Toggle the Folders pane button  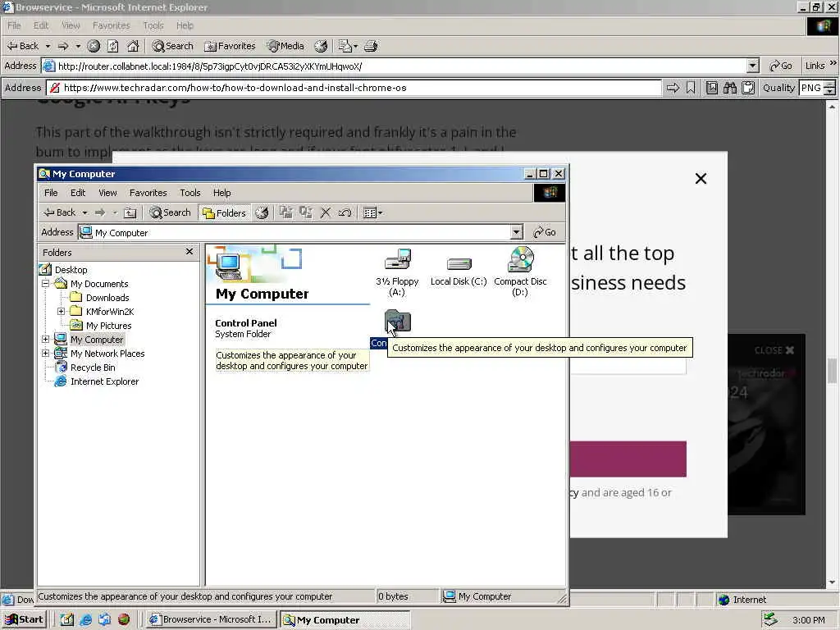tap(224, 212)
